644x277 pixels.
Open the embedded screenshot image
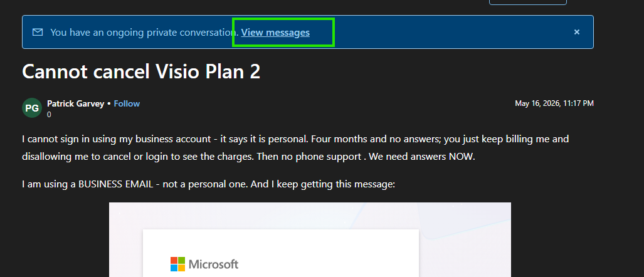[x=310, y=239]
